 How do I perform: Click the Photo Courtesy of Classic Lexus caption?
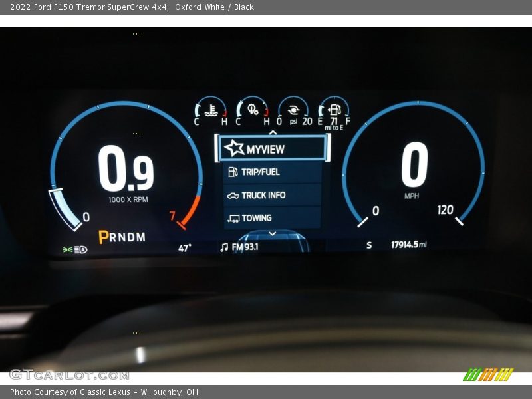pyautogui.click(x=104, y=392)
